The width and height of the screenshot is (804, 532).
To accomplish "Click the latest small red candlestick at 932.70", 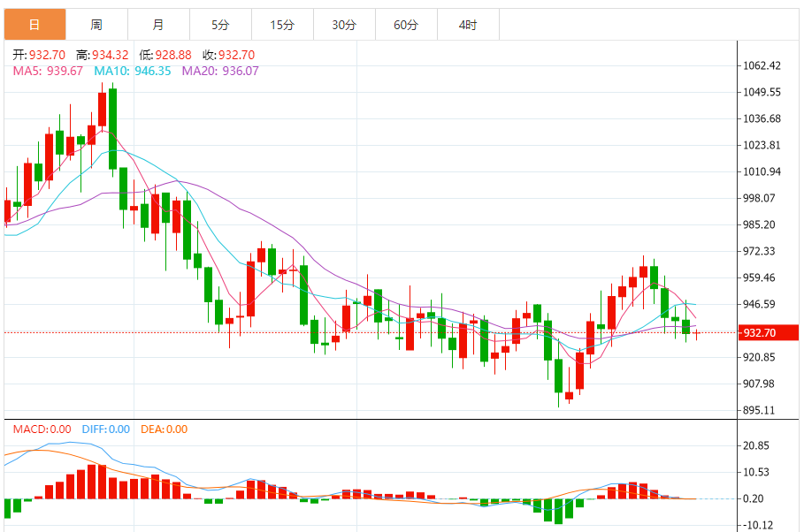I will pos(697,333).
